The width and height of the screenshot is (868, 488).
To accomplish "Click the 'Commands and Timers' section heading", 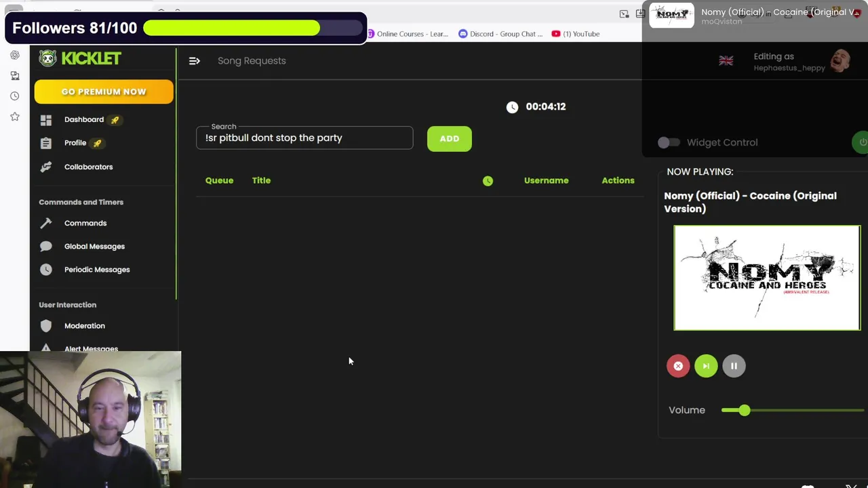I will tap(81, 202).
